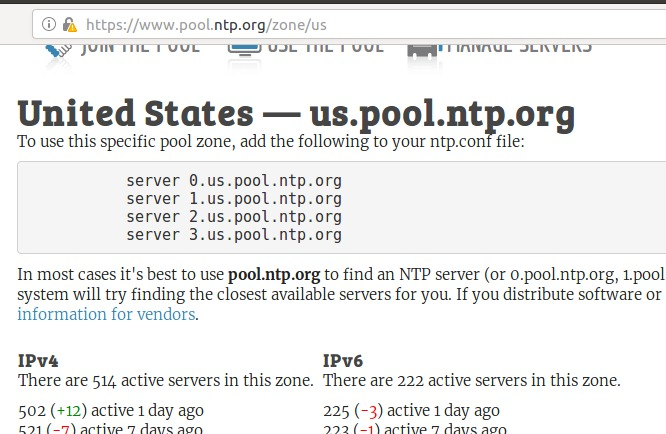Click the monitor icon beside Use the Pool
The width and height of the screenshot is (666, 434).
coord(244,50)
